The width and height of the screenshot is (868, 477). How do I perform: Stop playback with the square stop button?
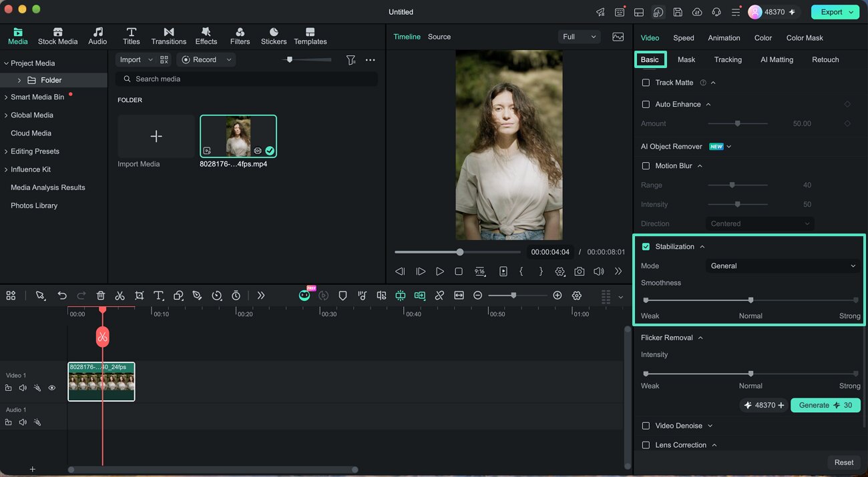point(459,272)
